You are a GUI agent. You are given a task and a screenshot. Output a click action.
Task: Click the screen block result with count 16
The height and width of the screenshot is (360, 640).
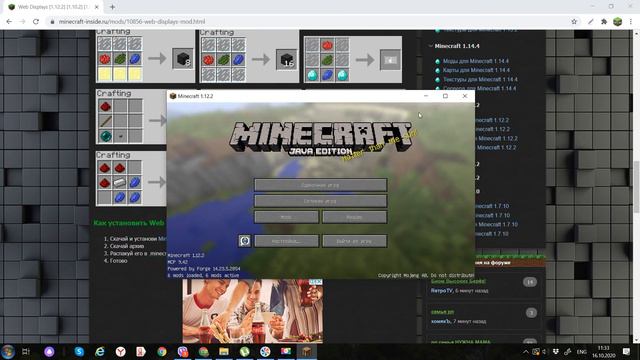286,60
